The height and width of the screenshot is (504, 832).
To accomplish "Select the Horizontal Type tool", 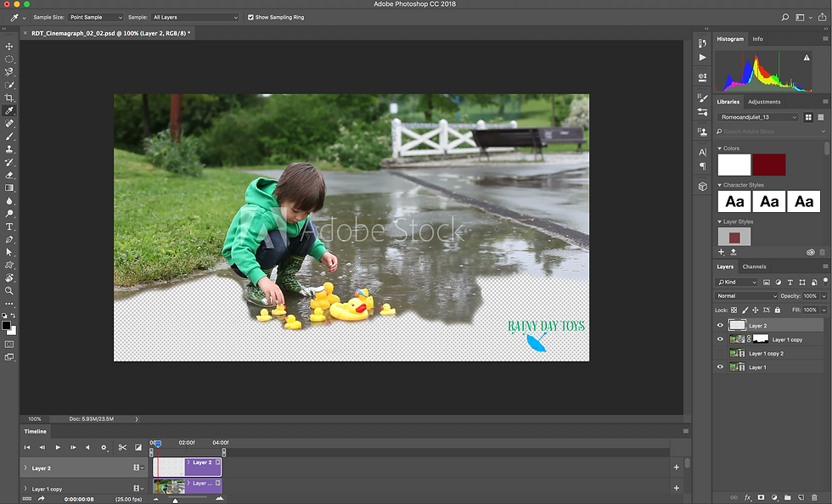I will click(9, 227).
